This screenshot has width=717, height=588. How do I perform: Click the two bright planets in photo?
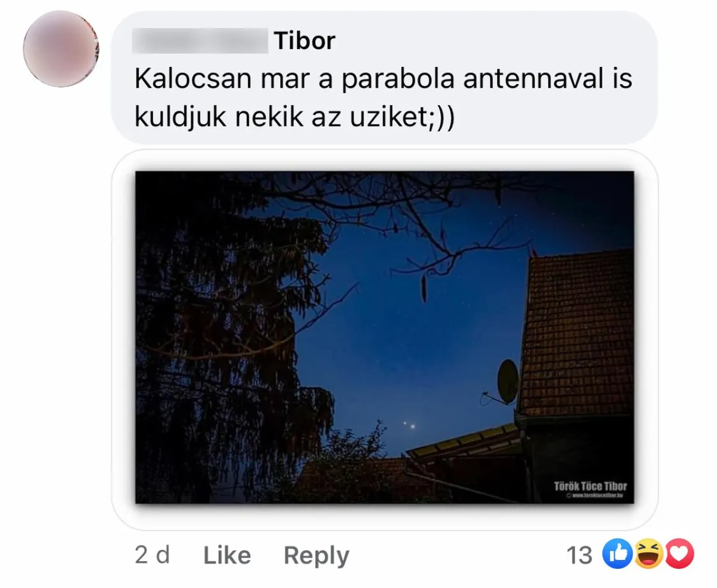[x=410, y=425]
